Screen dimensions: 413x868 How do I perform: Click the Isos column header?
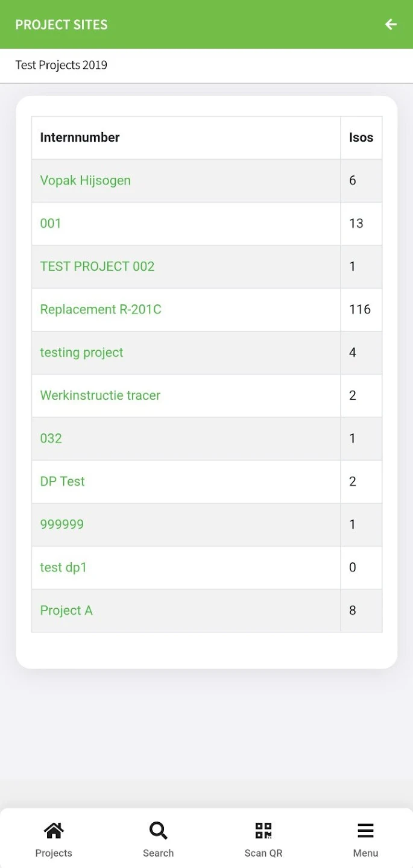(x=361, y=137)
